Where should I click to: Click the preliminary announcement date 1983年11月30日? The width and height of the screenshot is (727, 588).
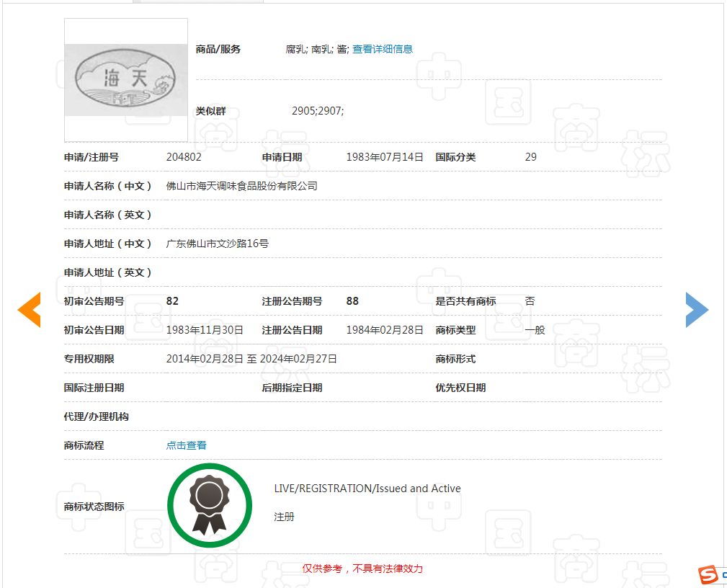(205, 330)
